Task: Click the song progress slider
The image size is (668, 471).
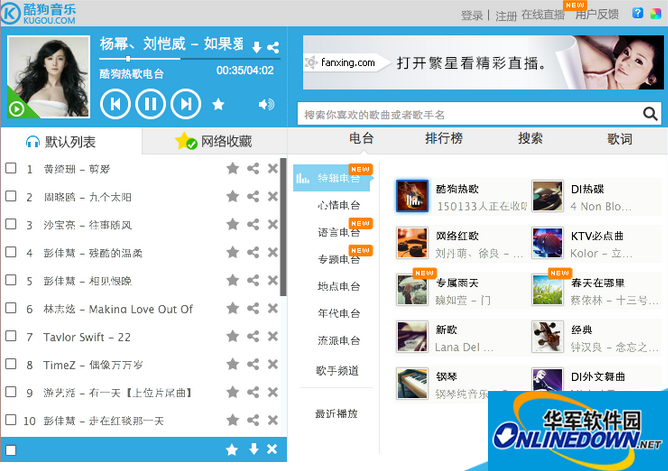Action: (x=190, y=58)
